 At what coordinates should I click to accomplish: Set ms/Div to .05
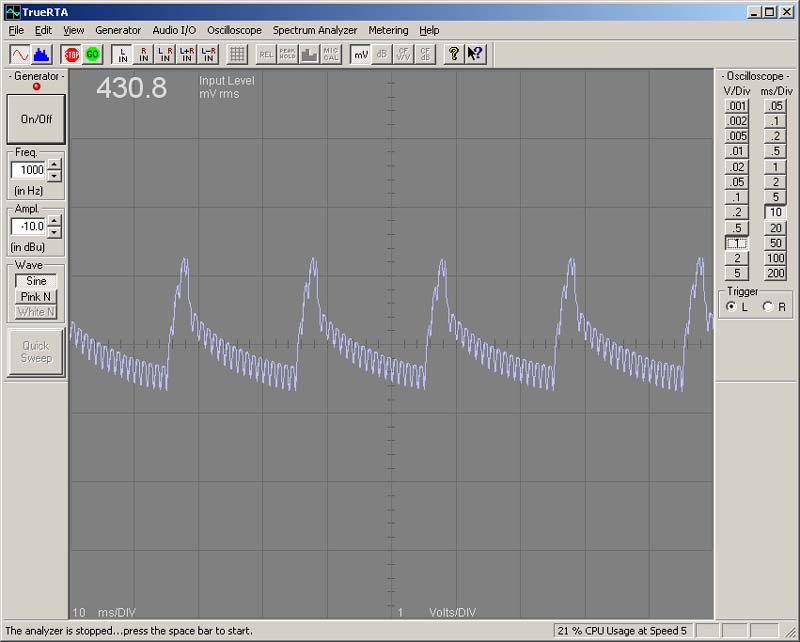(775, 106)
